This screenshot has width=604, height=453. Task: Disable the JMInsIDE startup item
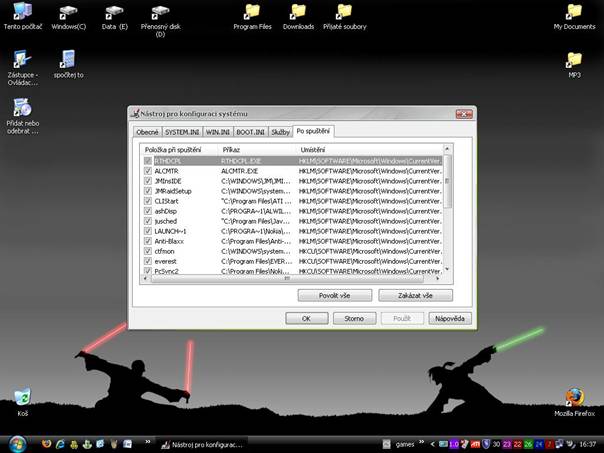[x=148, y=181]
